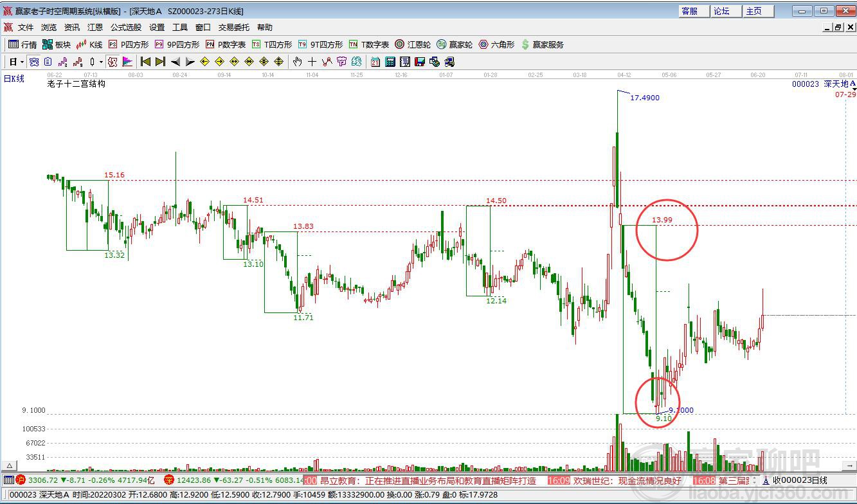Open the 公式选股 menu
Viewport: 857px width, 504px height.
tap(126, 28)
